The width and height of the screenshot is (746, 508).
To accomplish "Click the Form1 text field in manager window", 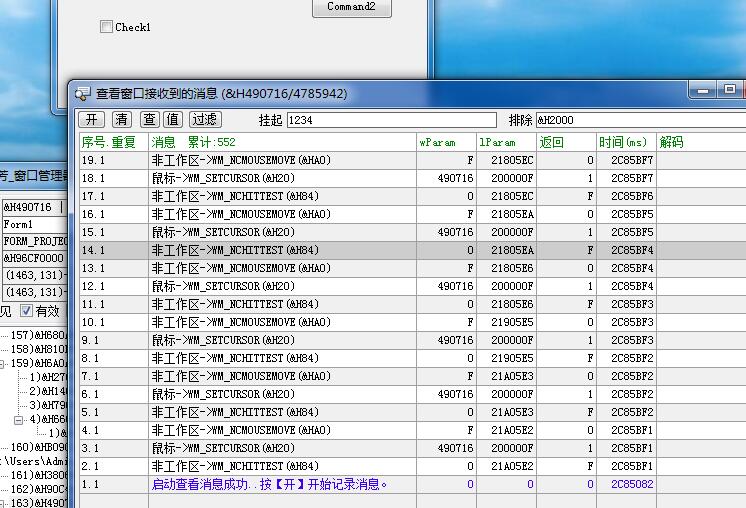I will (x=35, y=224).
